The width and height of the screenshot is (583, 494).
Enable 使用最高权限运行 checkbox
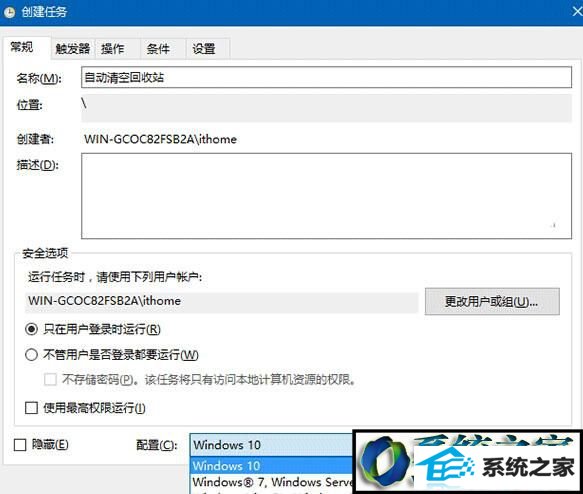[31, 408]
